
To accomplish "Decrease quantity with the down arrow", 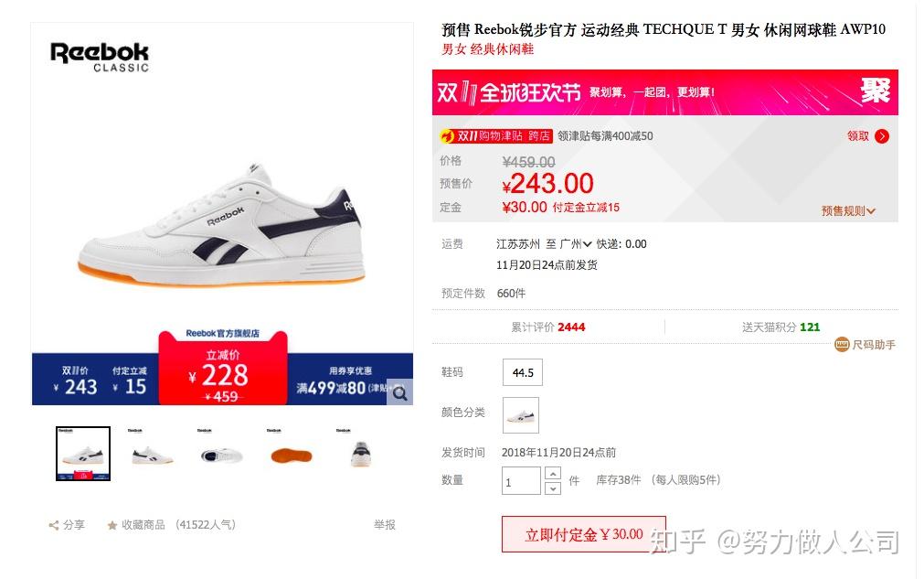I will tap(553, 488).
